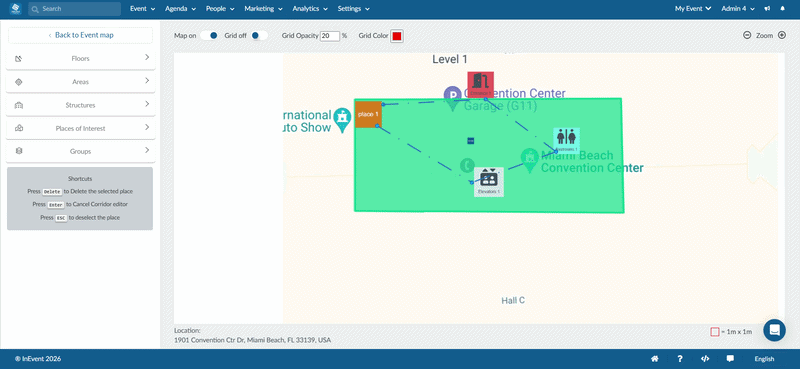The image size is (800, 369).
Task: Toggle the Map on switch
Action: pyautogui.click(x=209, y=35)
